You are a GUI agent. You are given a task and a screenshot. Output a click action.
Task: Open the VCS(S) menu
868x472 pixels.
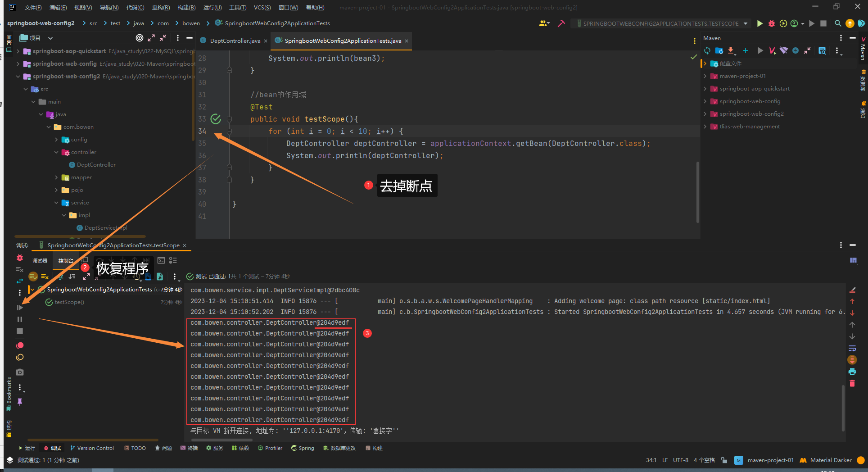pyautogui.click(x=262, y=7)
